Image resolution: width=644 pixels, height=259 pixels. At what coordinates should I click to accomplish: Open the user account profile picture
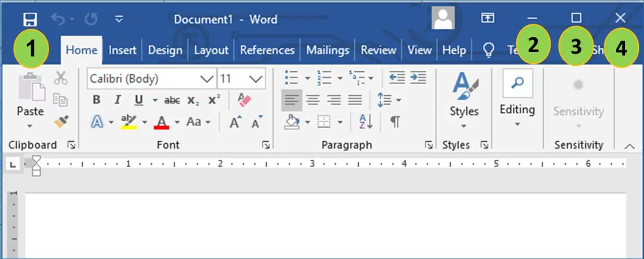[443, 19]
